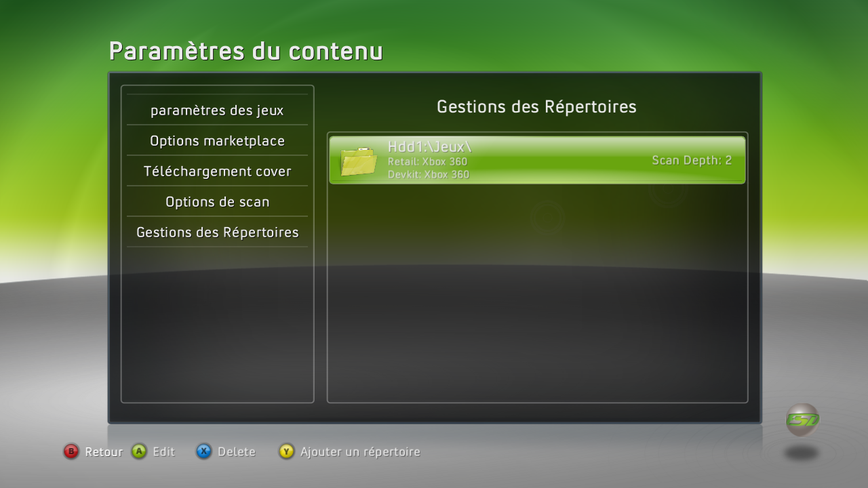Click the Retail: Xbox 360 line
868x488 pixels.
point(427,162)
